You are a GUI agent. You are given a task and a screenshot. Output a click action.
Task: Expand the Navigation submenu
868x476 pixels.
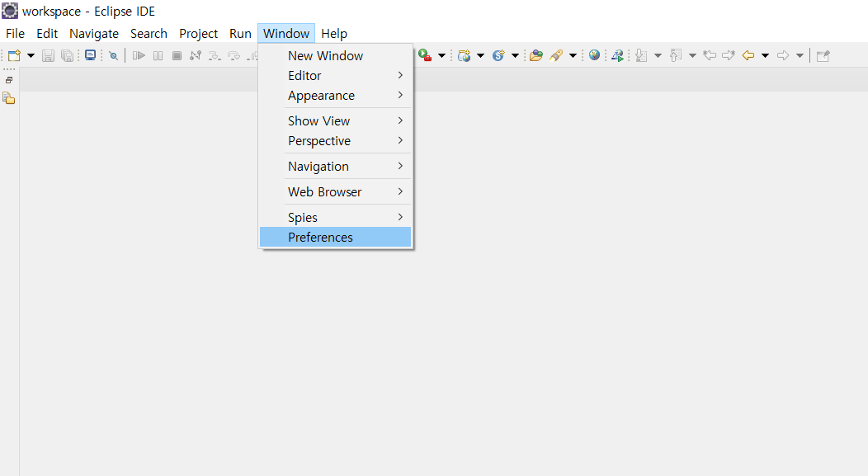pyautogui.click(x=336, y=167)
